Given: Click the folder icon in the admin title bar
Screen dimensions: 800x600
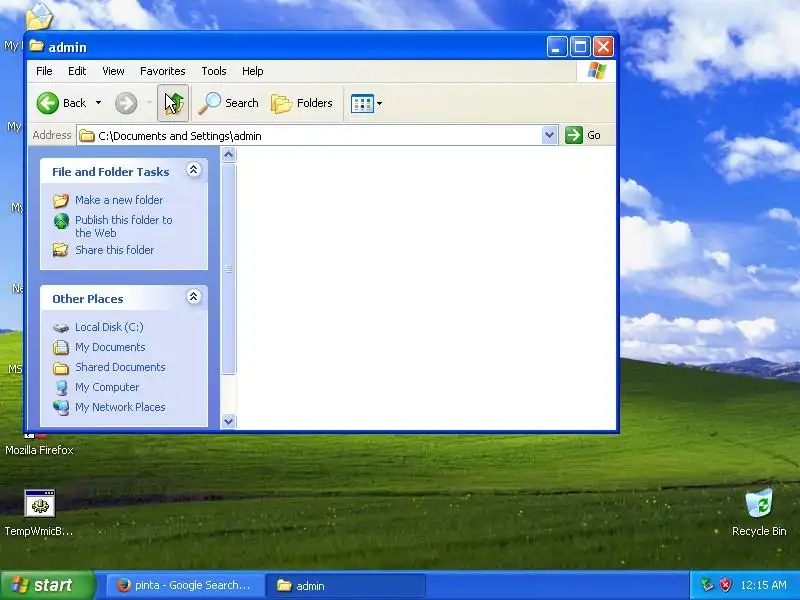Looking at the screenshot, I should [x=36, y=46].
